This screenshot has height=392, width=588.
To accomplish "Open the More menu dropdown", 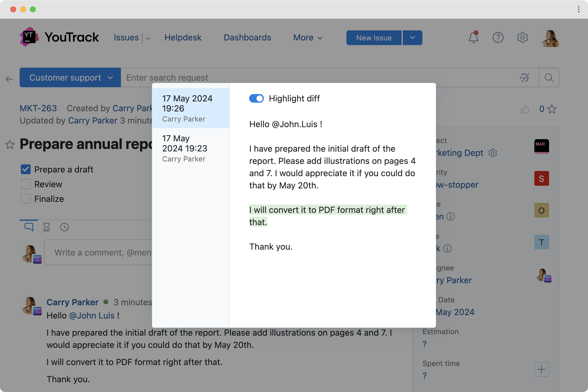I will [308, 38].
